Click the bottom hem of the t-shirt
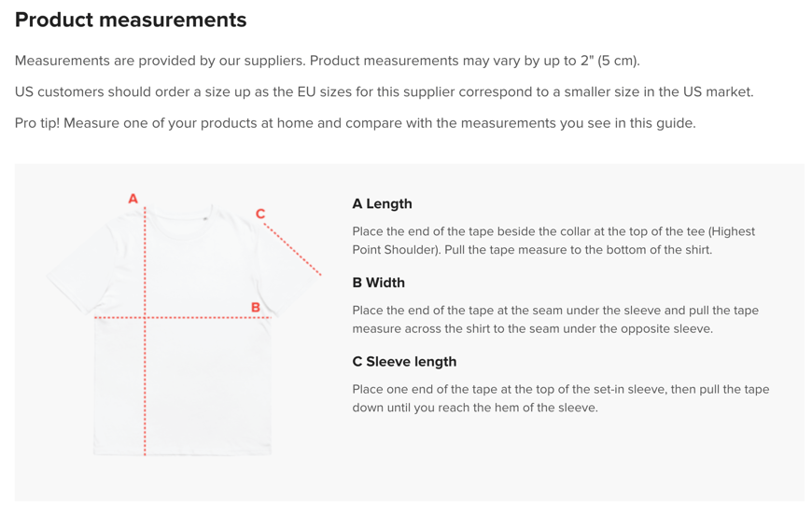The height and width of the screenshot is (513, 812). pos(183,452)
